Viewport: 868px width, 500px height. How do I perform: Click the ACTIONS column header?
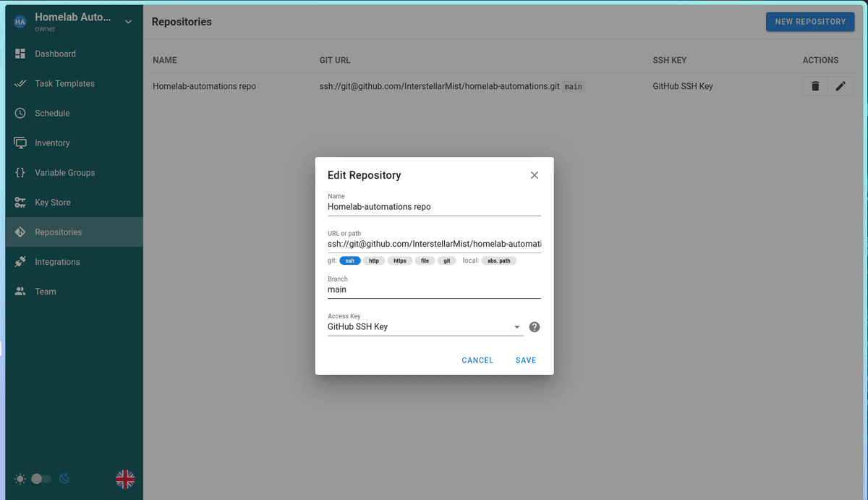pos(820,60)
